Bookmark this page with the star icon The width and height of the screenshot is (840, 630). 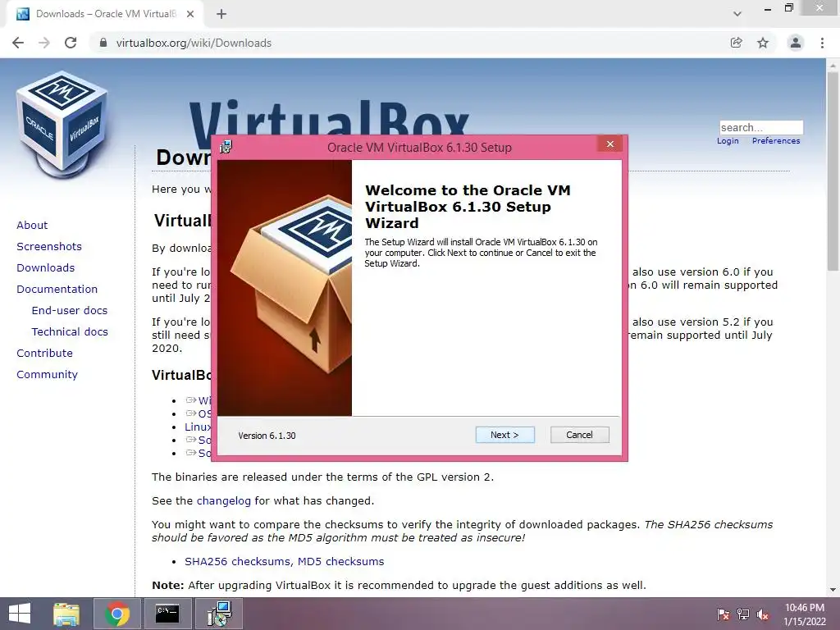tap(763, 43)
